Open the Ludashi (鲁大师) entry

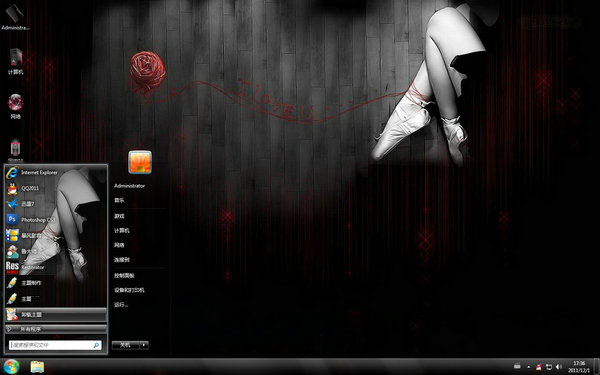[x=55, y=251]
